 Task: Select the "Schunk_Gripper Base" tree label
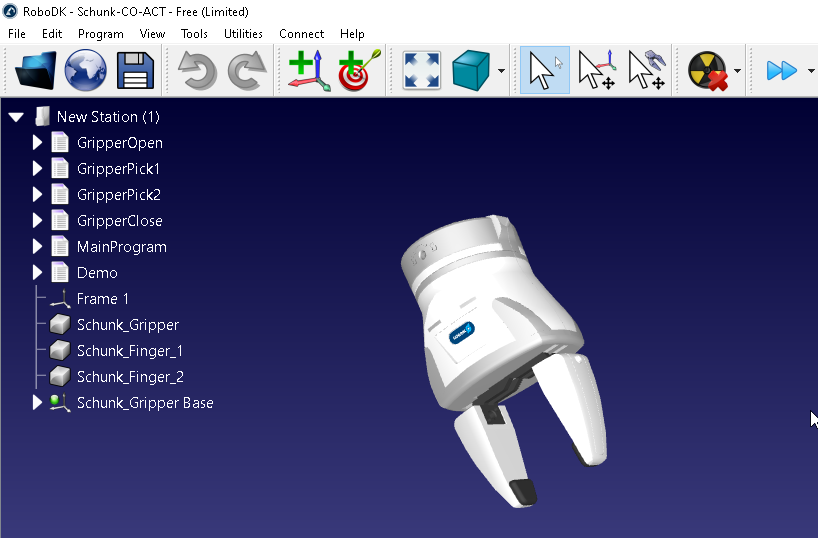tap(145, 403)
